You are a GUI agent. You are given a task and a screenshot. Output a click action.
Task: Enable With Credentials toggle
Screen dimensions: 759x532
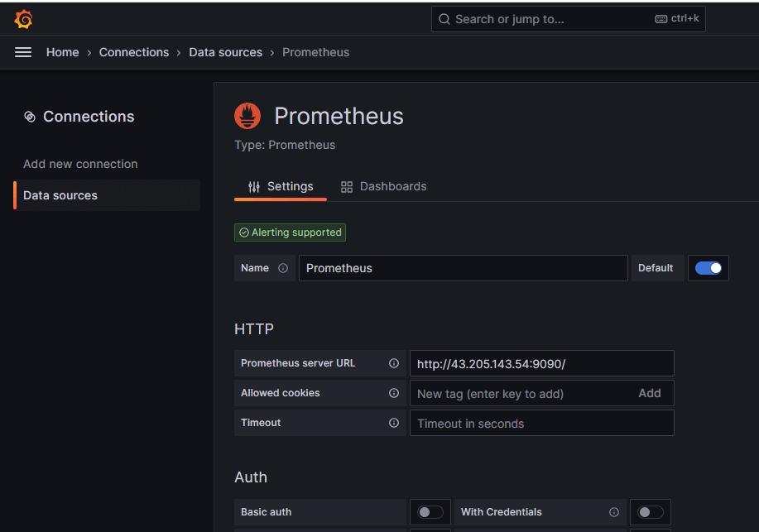650,512
